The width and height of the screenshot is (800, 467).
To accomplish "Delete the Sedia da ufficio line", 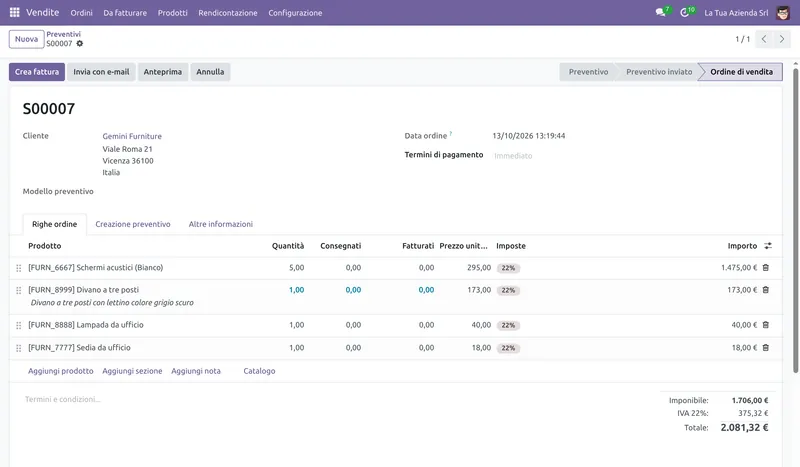I will [765, 348].
